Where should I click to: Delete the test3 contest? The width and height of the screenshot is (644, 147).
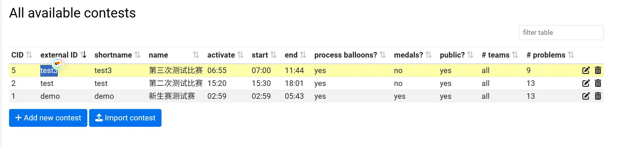598,70
